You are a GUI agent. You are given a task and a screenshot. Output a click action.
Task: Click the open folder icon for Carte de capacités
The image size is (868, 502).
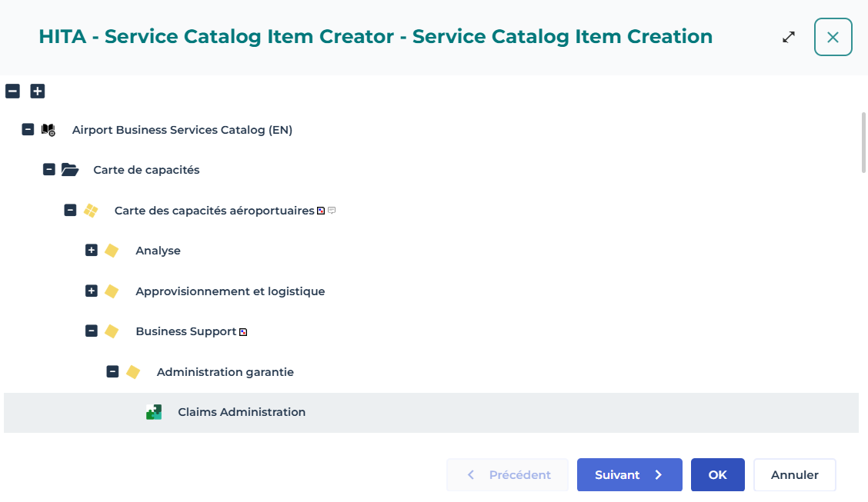(x=70, y=170)
